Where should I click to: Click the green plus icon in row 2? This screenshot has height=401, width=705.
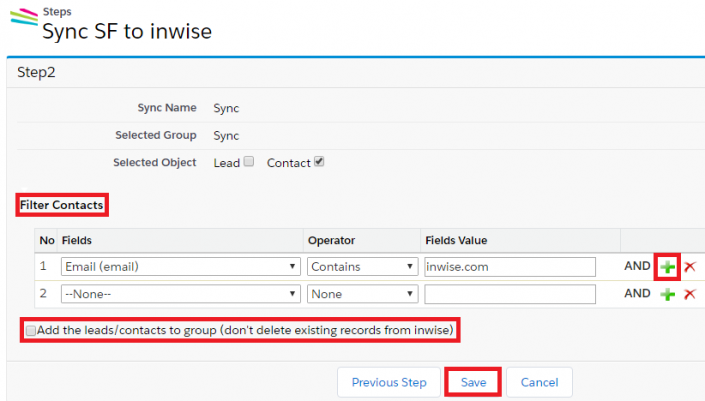click(x=667, y=294)
